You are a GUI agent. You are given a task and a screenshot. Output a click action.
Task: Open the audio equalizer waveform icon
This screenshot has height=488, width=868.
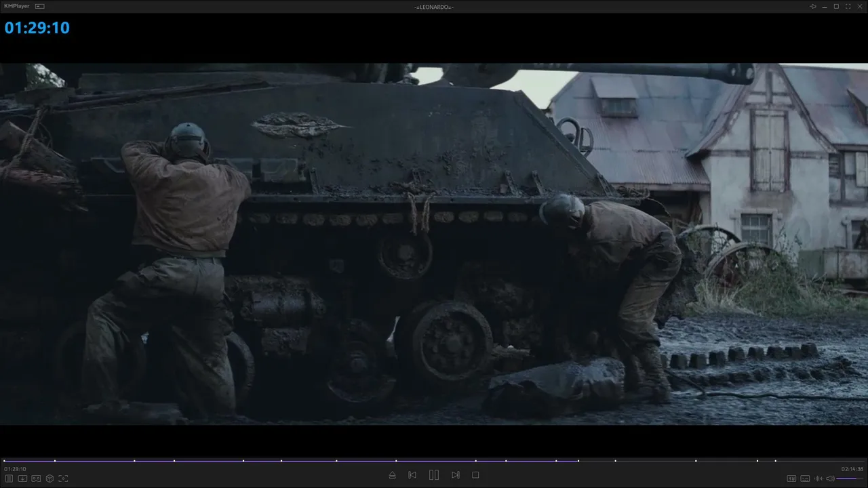[x=818, y=479]
